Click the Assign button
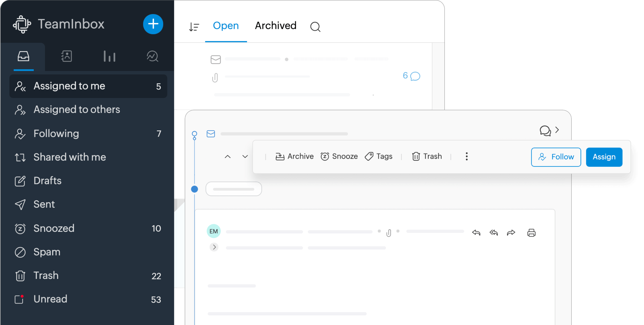This screenshot has height=325, width=644. click(604, 157)
